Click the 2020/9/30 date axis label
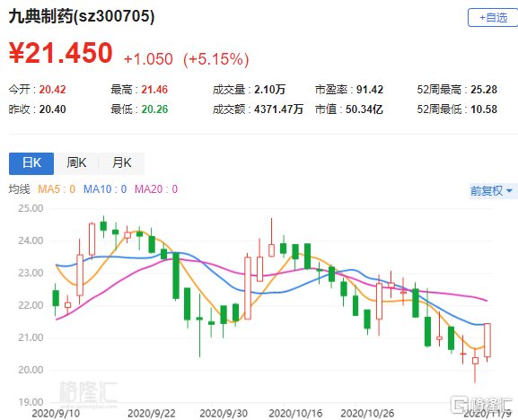The height and width of the screenshot is (420, 518). pyautogui.click(x=224, y=413)
